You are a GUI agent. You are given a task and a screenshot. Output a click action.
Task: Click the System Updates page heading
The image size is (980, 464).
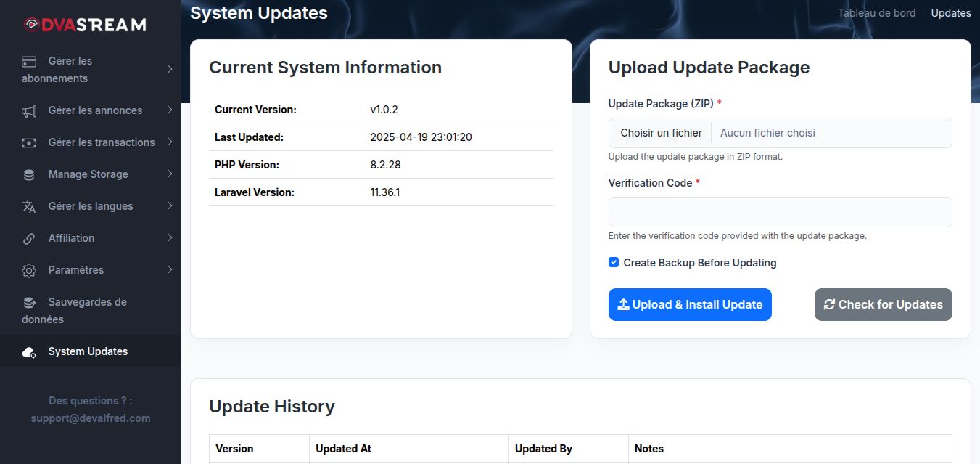[x=259, y=13]
